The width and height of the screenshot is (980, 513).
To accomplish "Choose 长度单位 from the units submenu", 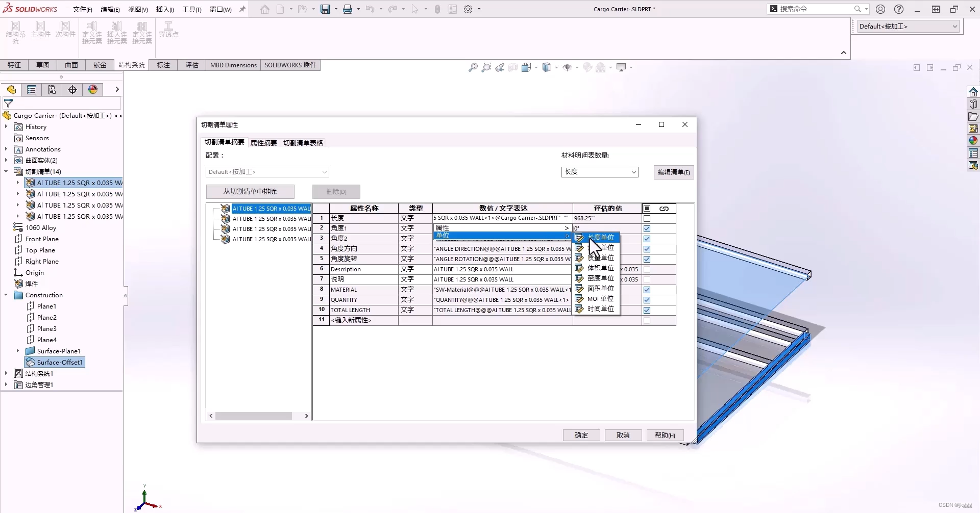I will [597, 237].
